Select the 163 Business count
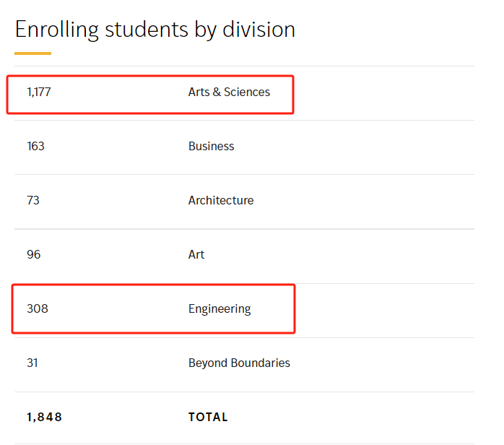This screenshot has width=504, height=445. 35,147
